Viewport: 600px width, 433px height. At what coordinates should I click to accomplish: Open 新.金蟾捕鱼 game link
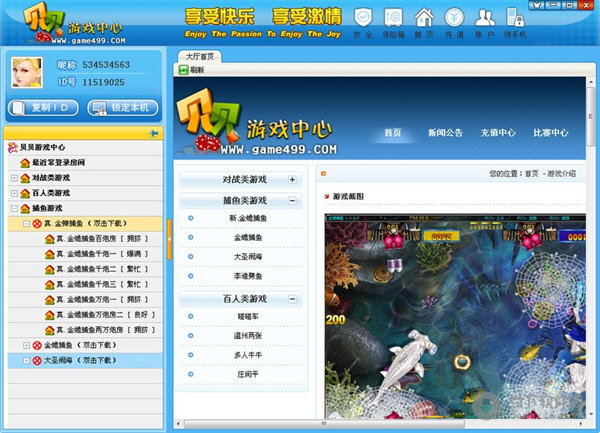click(x=248, y=218)
